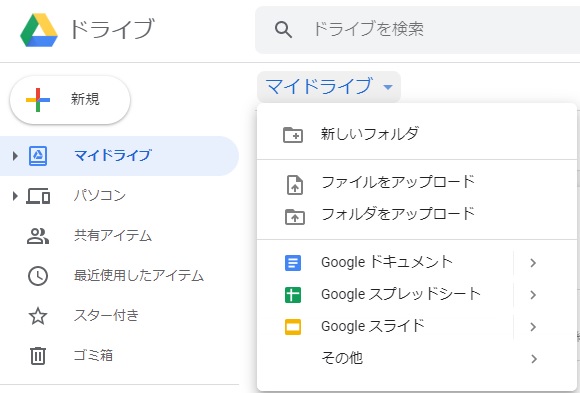This screenshot has height=393, width=580.
Task: Open ゴミ箱 in the sidebar
Action: (119, 356)
